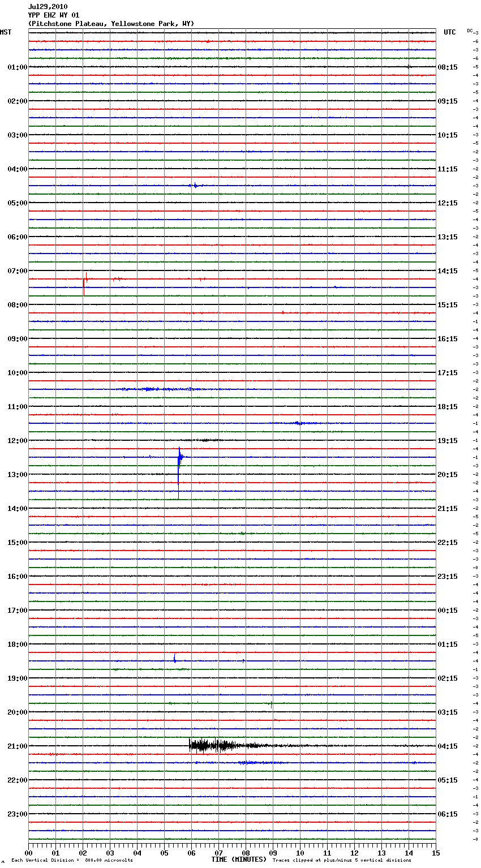Click the 20:15 UTC time label

(x=448, y=475)
